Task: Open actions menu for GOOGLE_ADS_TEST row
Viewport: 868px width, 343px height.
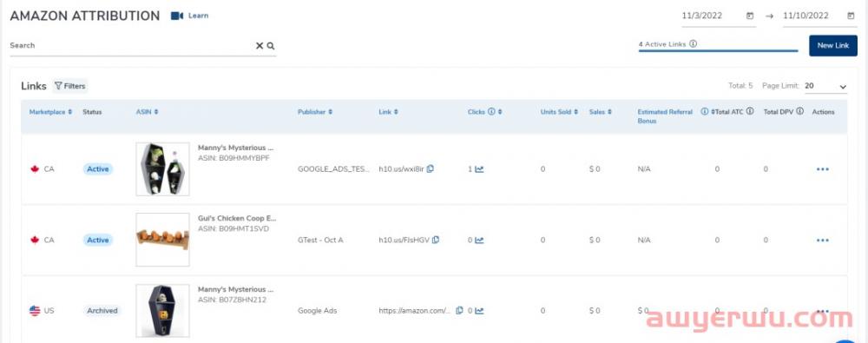Action: point(823,169)
